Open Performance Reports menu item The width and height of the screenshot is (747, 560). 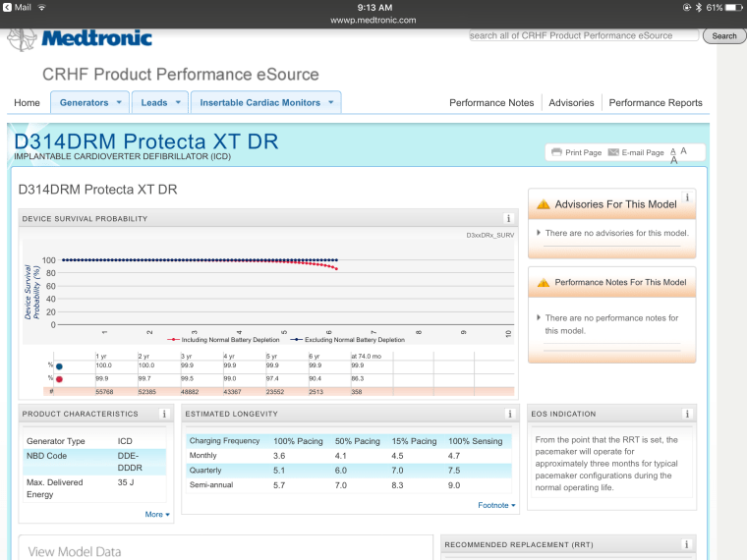coord(656,103)
